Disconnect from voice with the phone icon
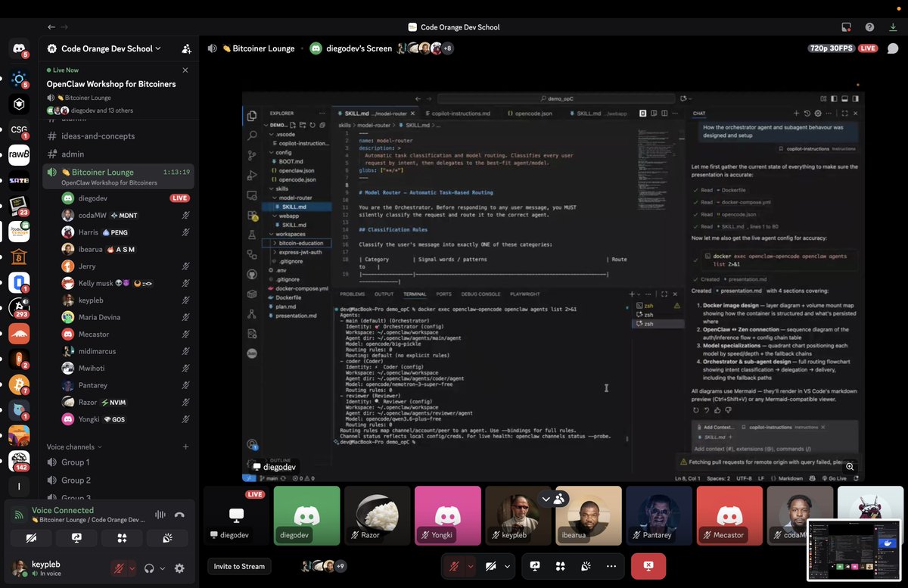This screenshot has width=908, height=588. point(179,515)
